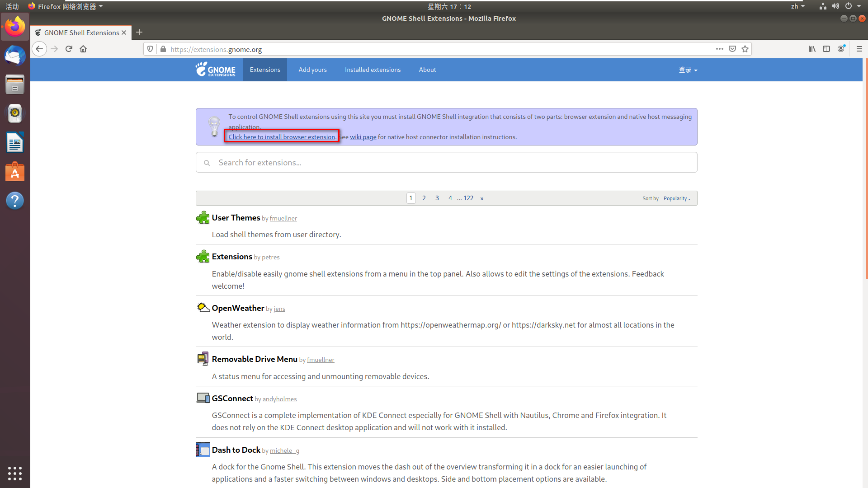Open tracking protection shield icon
The image size is (868, 488).
(x=150, y=49)
